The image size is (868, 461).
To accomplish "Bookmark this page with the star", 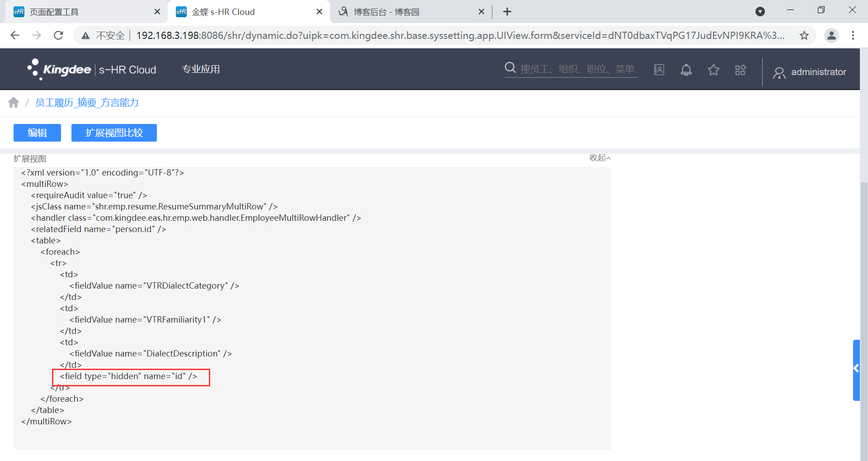I will pyautogui.click(x=804, y=35).
